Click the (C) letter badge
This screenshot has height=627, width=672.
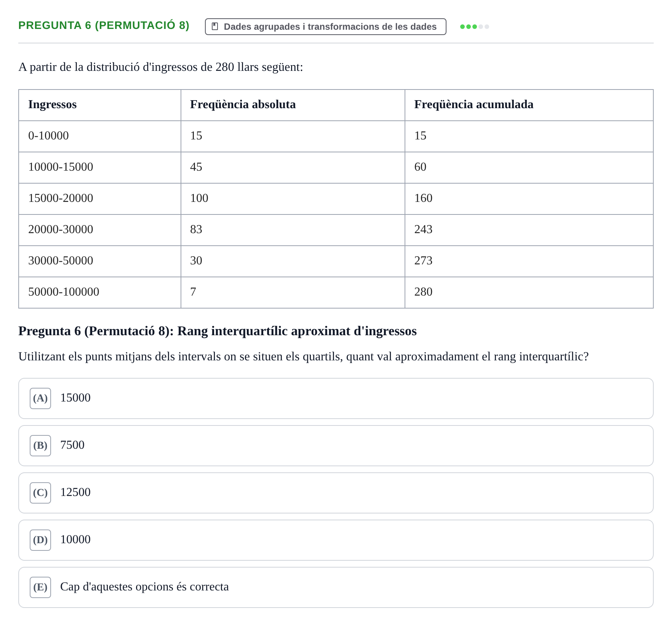tap(40, 493)
